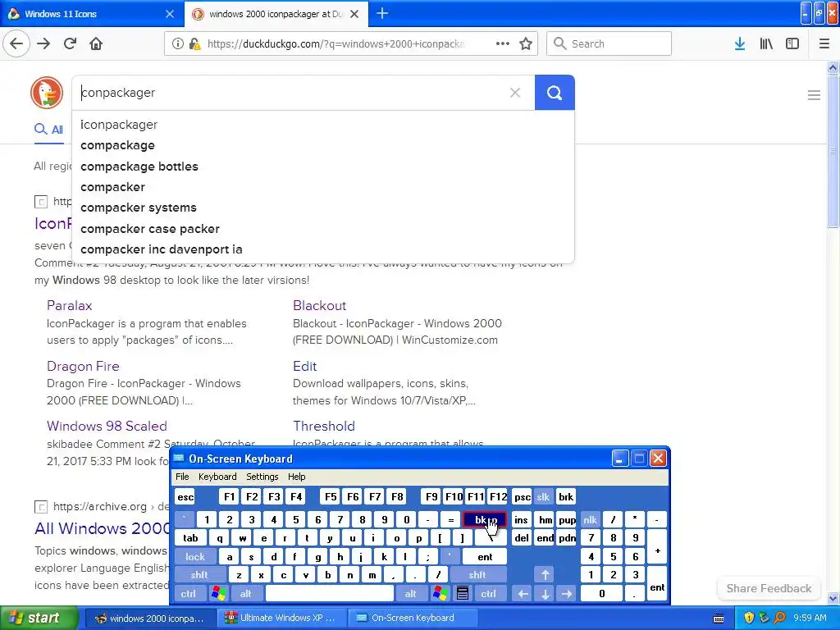Open DuckDuckGo side menu icon
840x630 pixels.
[814, 95]
